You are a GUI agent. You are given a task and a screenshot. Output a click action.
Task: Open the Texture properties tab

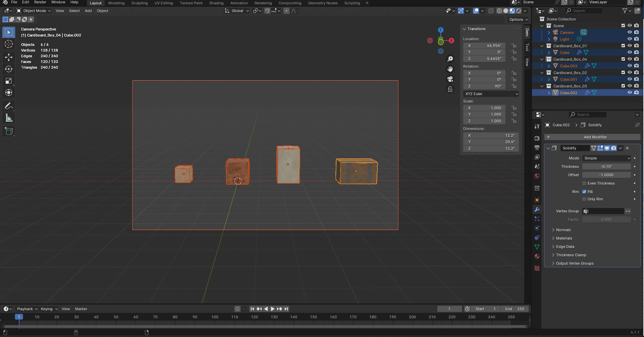(537, 268)
